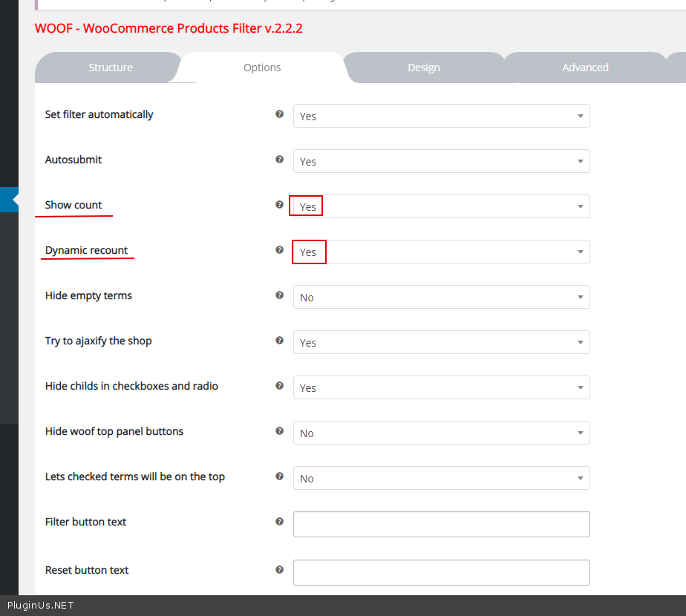686x616 pixels.
Task: Click the Dynamic recount label
Action: coord(86,250)
